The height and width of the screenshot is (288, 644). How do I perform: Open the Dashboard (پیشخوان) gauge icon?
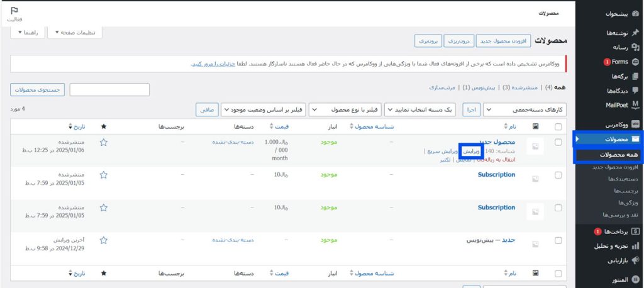tap(635, 14)
